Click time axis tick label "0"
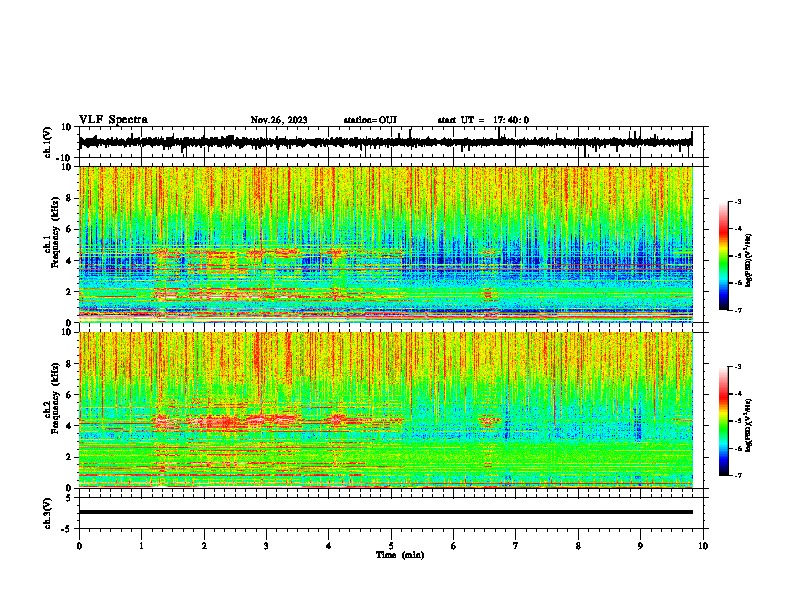 coord(79,546)
